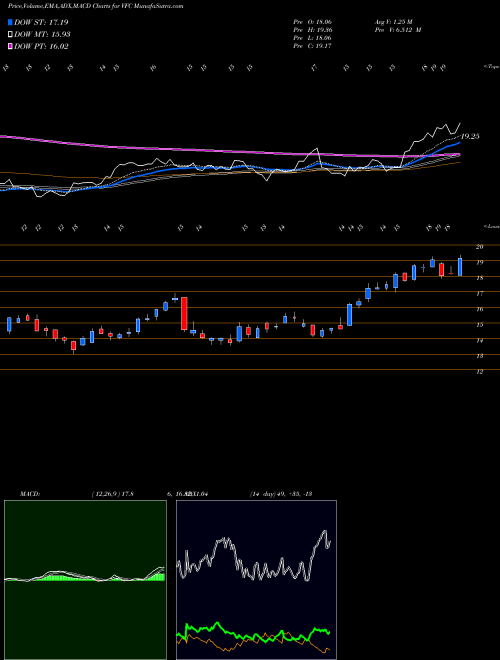Click the MACD histogram chart panel
The image size is (500, 660).
point(85,580)
